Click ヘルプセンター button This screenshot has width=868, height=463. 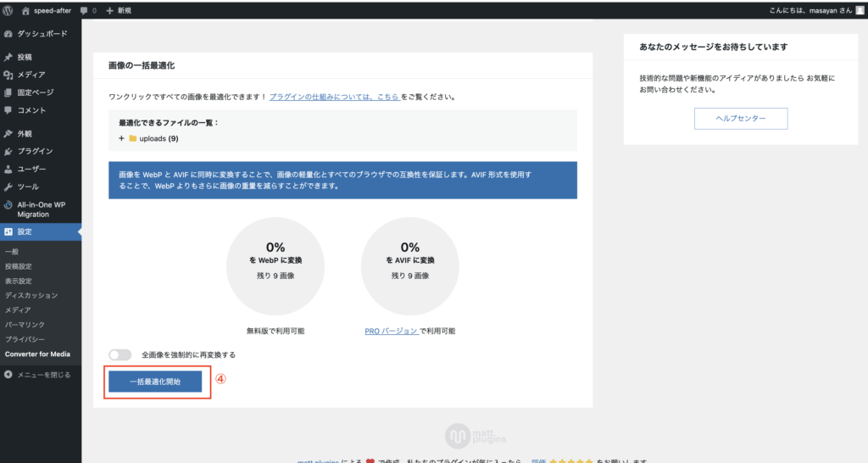coord(741,119)
